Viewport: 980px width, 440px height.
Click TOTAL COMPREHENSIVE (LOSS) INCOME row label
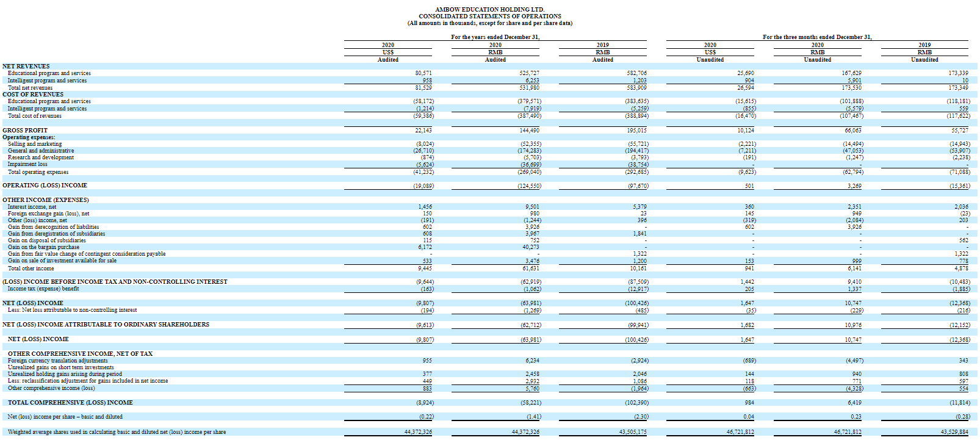coord(70,402)
